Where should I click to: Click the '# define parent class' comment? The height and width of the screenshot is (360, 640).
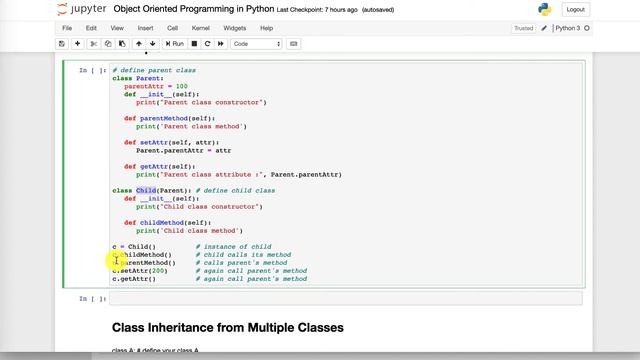pos(154,70)
